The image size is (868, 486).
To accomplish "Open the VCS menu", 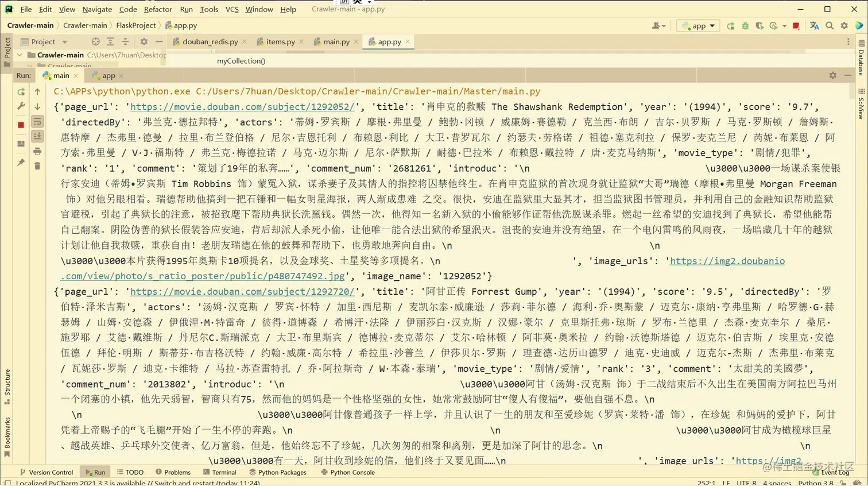I will (232, 9).
